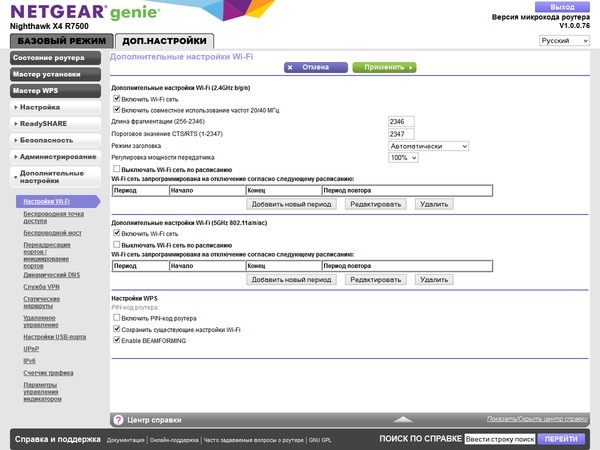Open Мастер установки menu item
Viewport: 600px width, 450px height.
(x=55, y=75)
